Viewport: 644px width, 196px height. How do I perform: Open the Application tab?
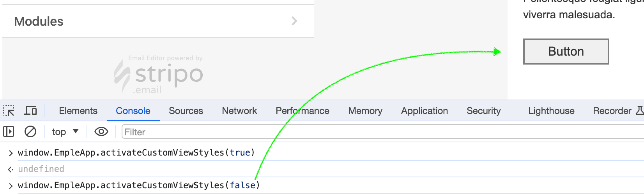click(425, 111)
